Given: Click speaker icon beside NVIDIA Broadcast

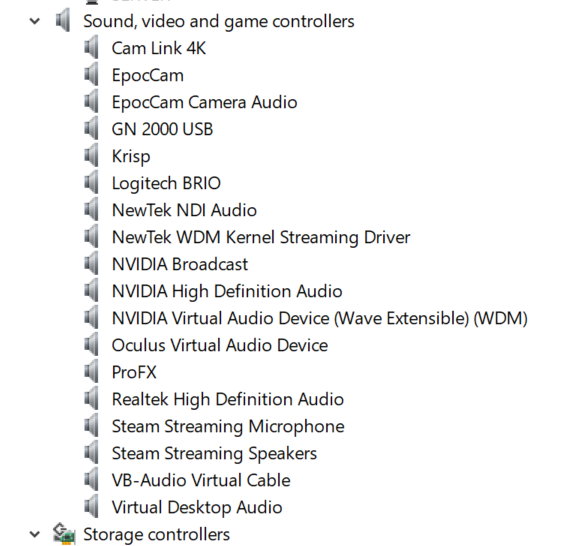Looking at the screenshot, I should pyautogui.click(x=92, y=263).
